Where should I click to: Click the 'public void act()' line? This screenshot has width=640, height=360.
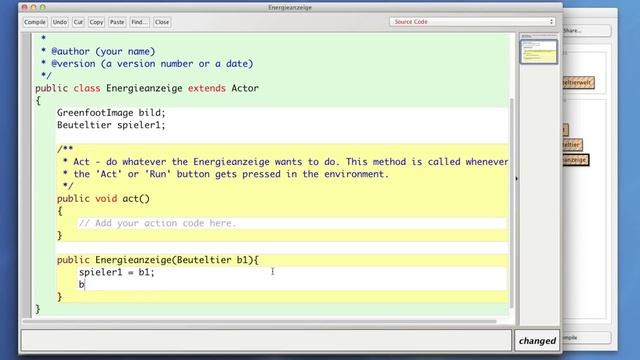click(x=103, y=199)
